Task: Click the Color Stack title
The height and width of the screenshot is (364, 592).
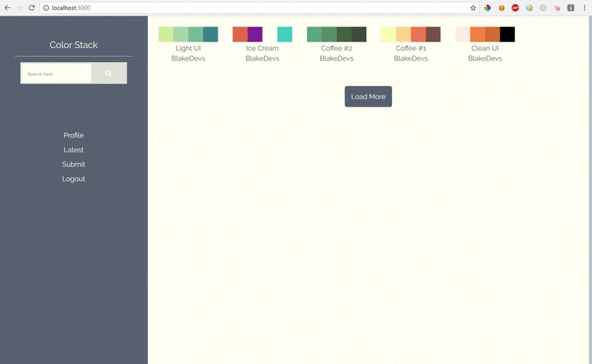Action: point(73,45)
